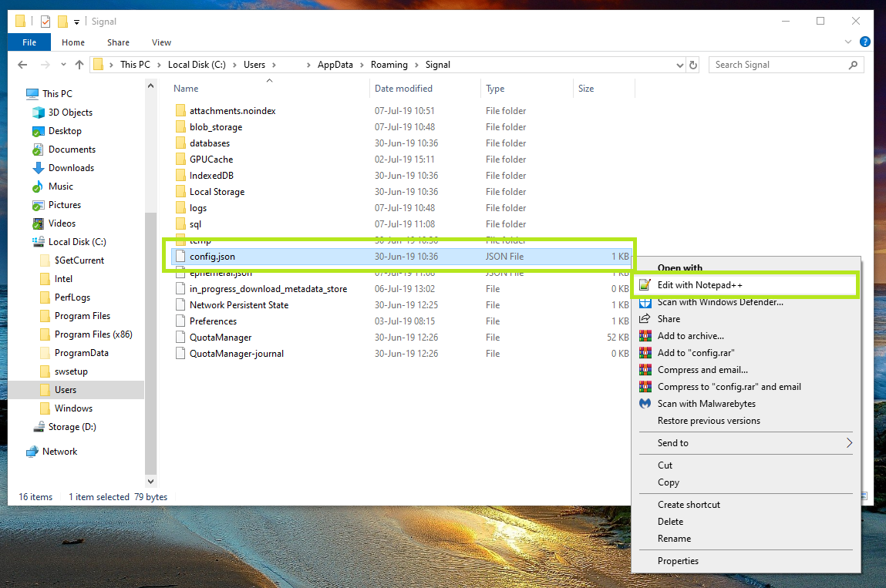Click the Help question mark icon
The image size is (886, 588).
(864, 42)
